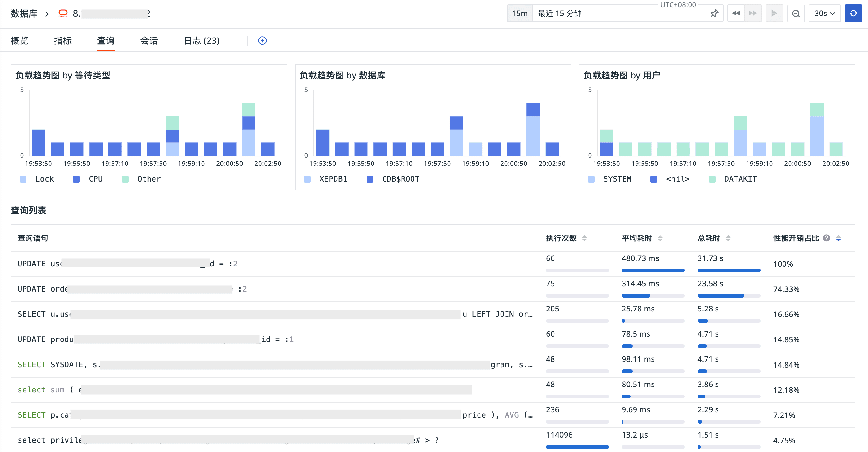Toggle the DATAKIT legend series

(x=740, y=179)
